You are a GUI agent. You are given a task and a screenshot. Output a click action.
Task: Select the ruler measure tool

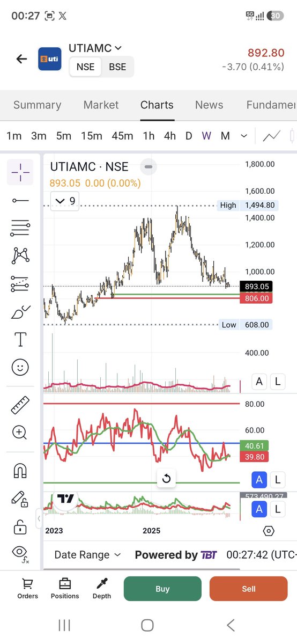point(20,404)
